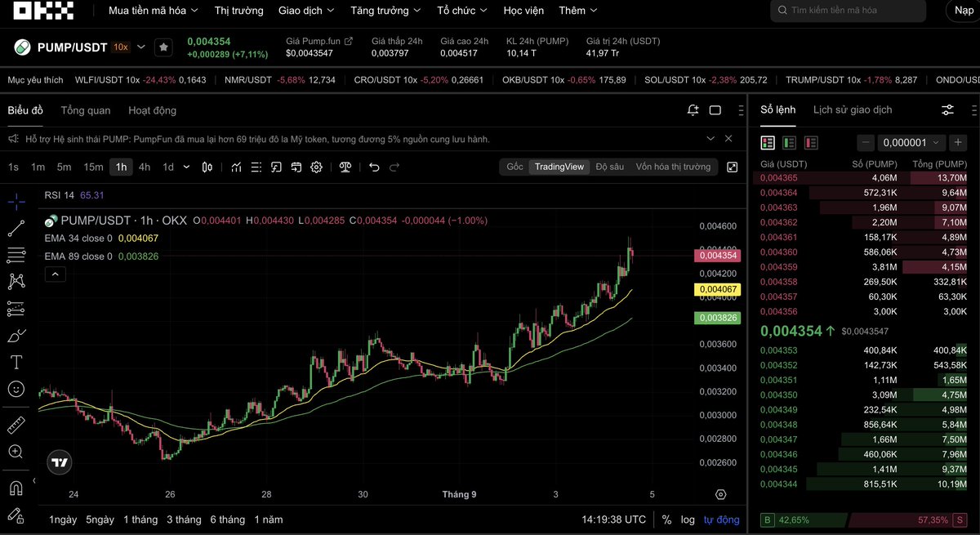Viewport: 980px width, 535px height.
Task: Add PUMP/USDT to favorites star
Action: tap(163, 47)
